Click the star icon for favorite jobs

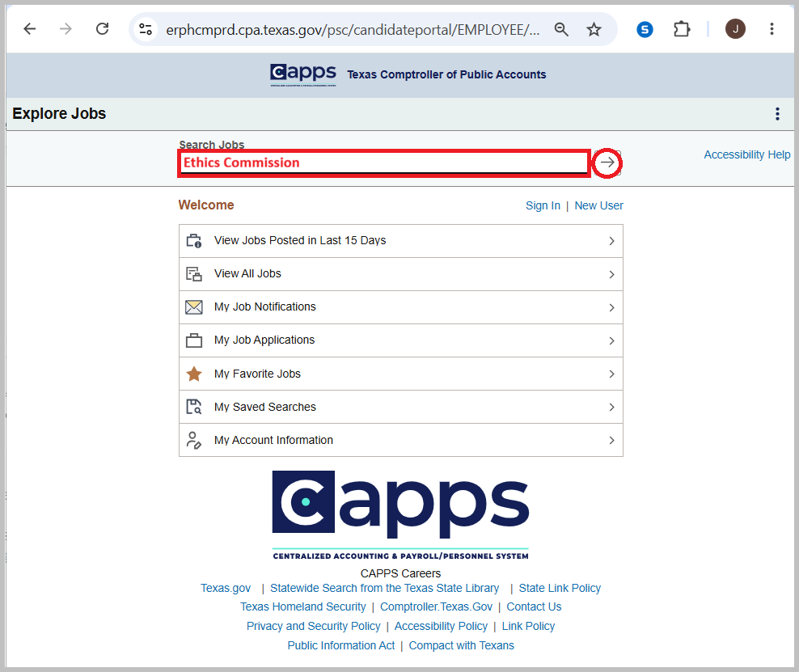point(194,374)
